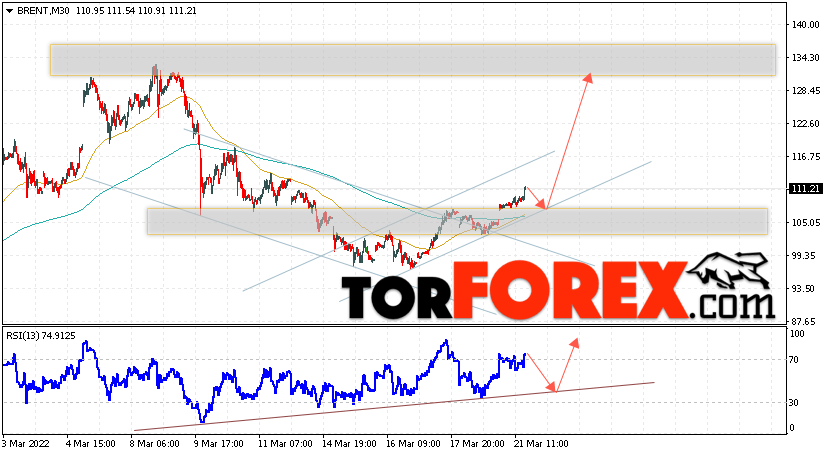Click RSI scale level 0
Screen dimensions: 827x455
point(792,428)
